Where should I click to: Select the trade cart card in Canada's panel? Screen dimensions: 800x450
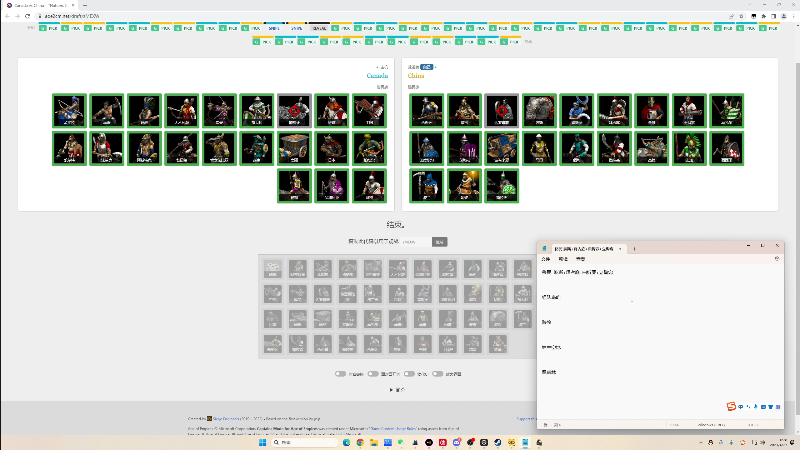click(294, 148)
